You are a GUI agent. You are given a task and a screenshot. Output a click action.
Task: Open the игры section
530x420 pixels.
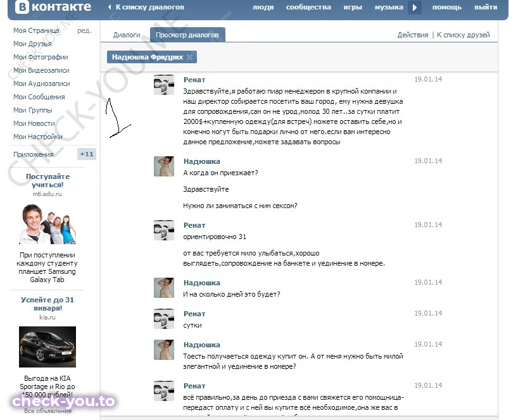coord(353,7)
